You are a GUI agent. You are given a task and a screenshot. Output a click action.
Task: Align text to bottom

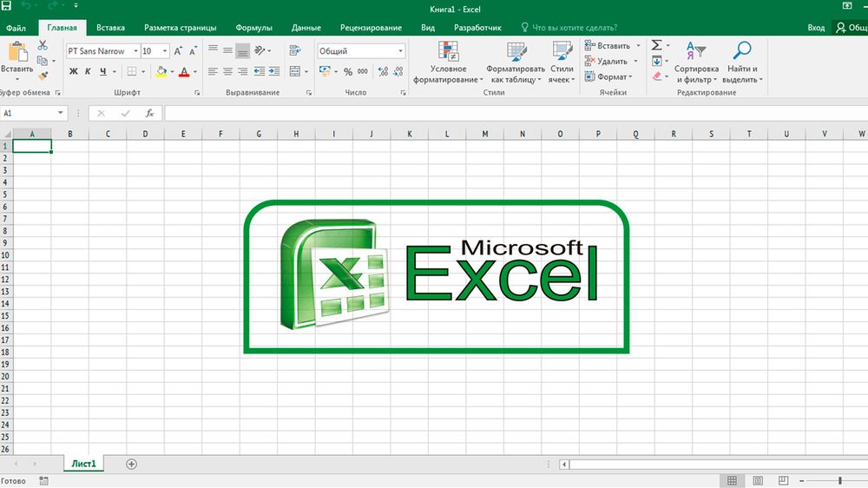242,50
